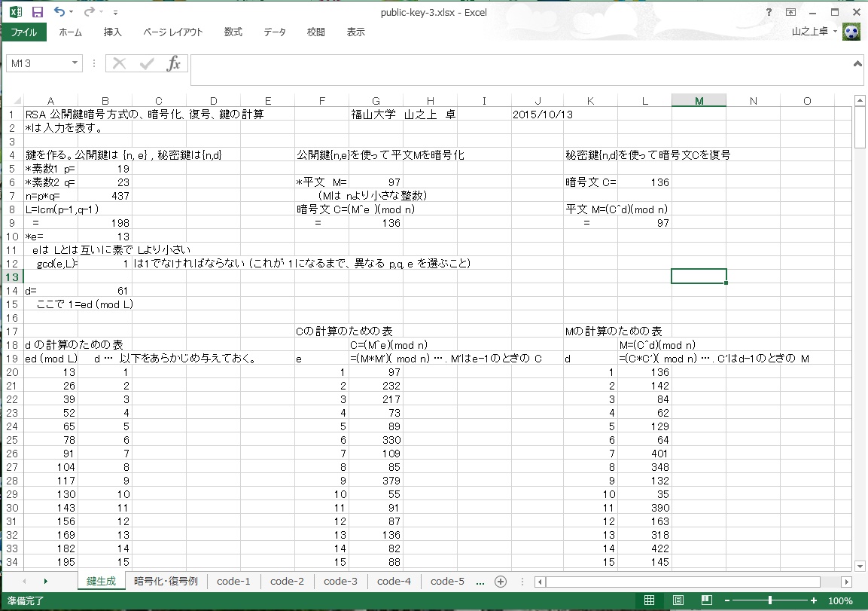Click the Undo arrow icon
The image size is (868, 611).
tap(59, 12)
